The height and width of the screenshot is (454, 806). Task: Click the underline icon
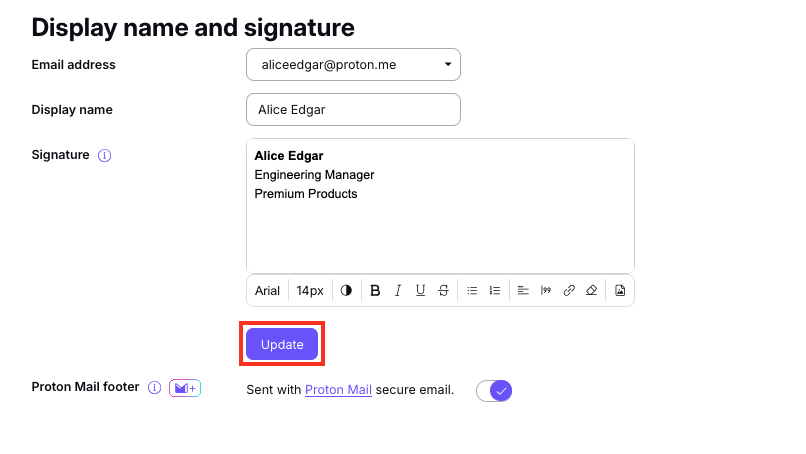tap(420, 291)
